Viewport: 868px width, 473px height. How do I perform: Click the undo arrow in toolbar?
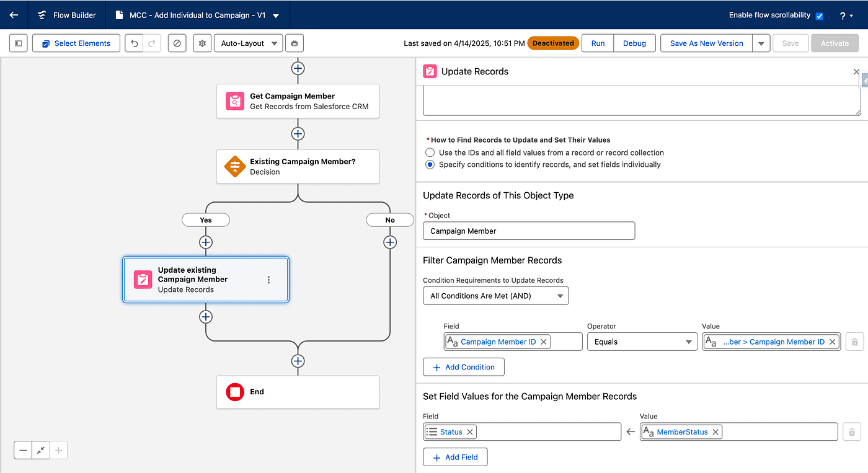pos(134,43)
